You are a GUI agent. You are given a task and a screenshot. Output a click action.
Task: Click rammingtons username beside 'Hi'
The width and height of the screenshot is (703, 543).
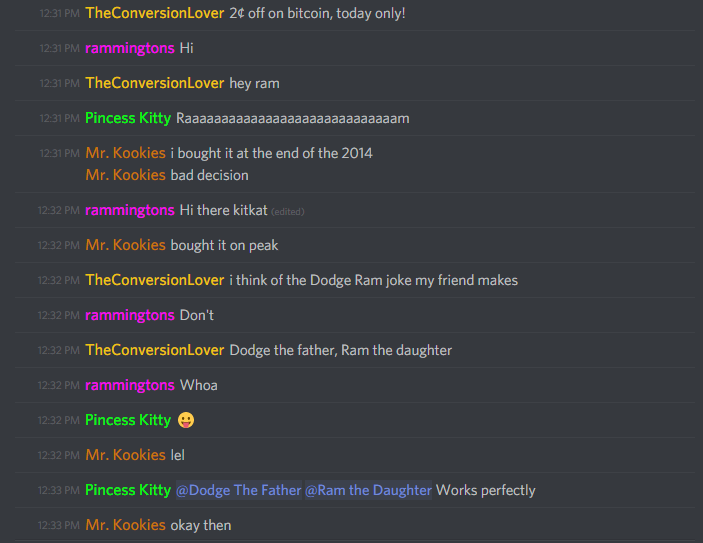(x=130, y=48)
